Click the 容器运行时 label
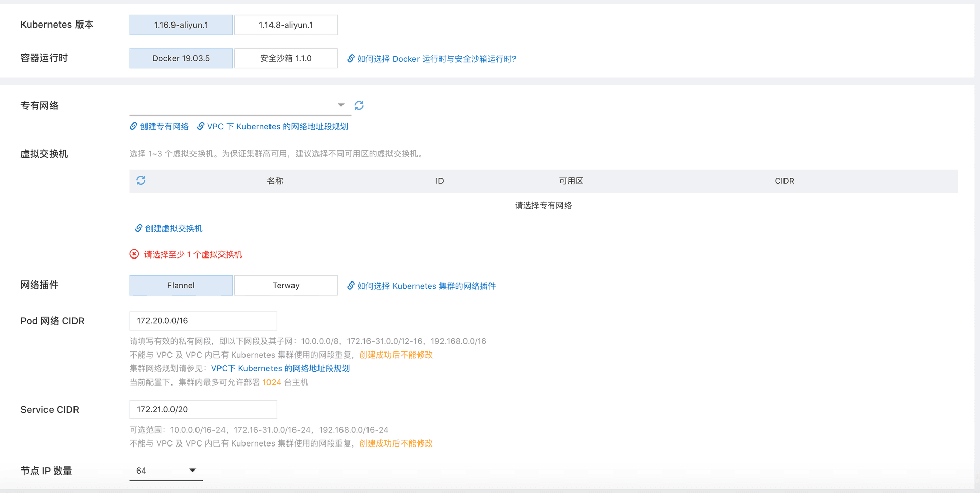980x493 pixels. pos(44,58)
